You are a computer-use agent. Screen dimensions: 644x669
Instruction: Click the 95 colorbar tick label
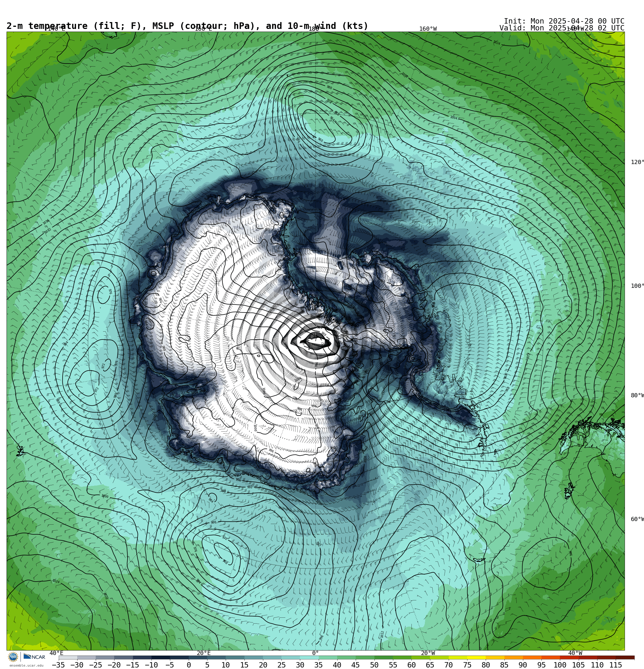tap(542, 665)
